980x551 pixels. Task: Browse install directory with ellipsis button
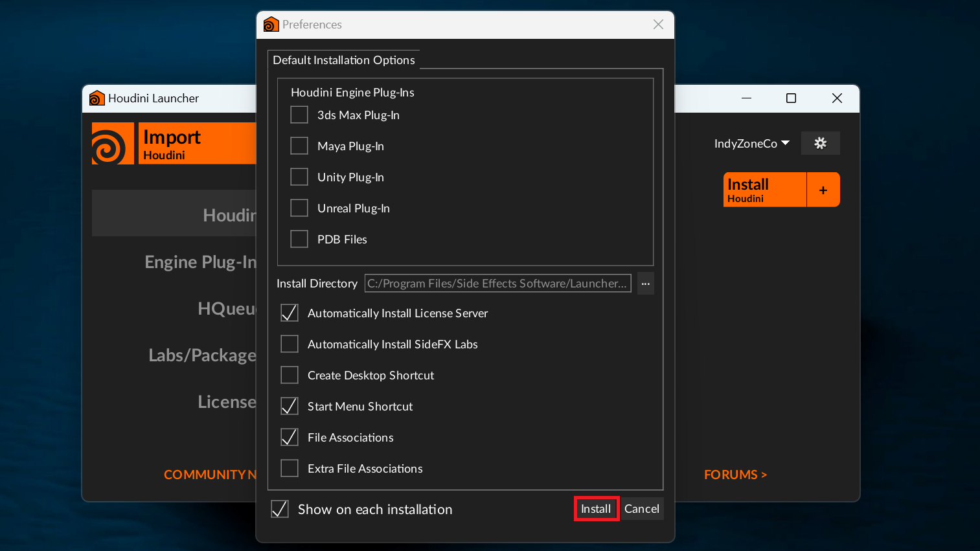[x=645, y=284]
